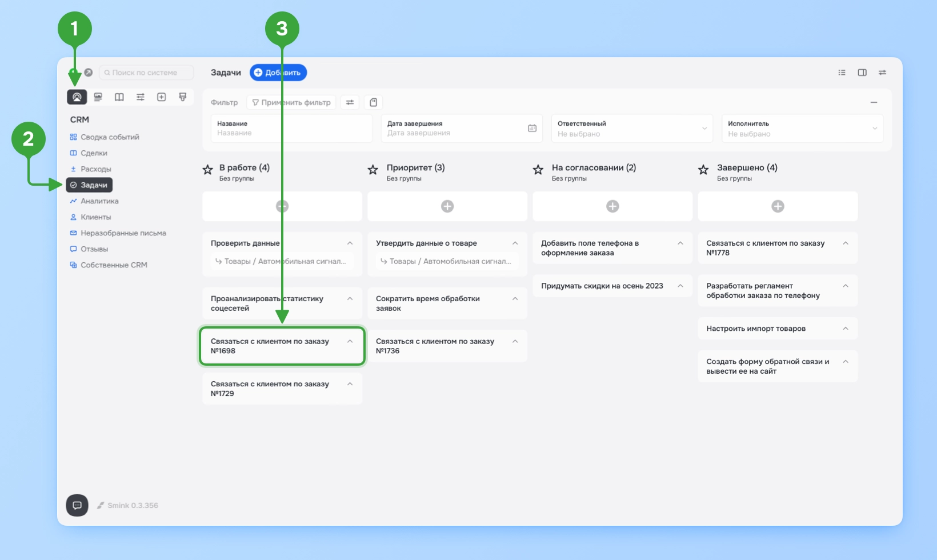Collapse Создать форму обратной связи card
The height and width of the screenshot is (560, 937).
point(845,362)
